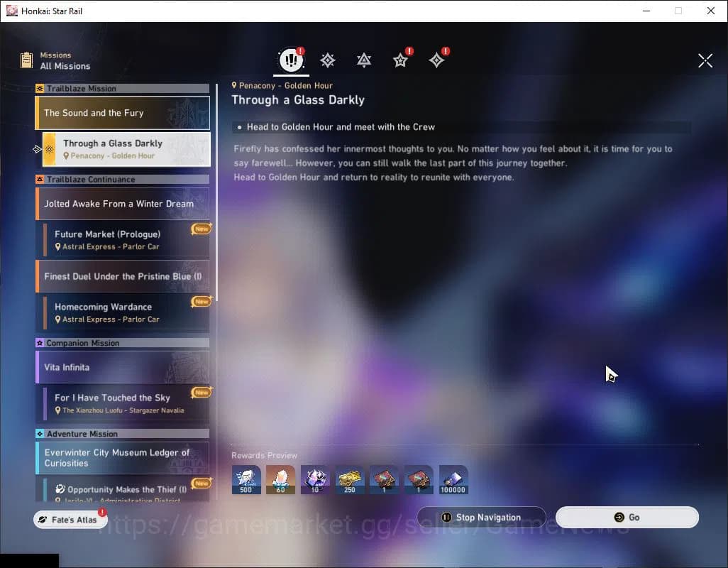Click the Trailblaze Continuance header icon
The height and width of the screenshot is (568, 728).
tap(40, 179)
